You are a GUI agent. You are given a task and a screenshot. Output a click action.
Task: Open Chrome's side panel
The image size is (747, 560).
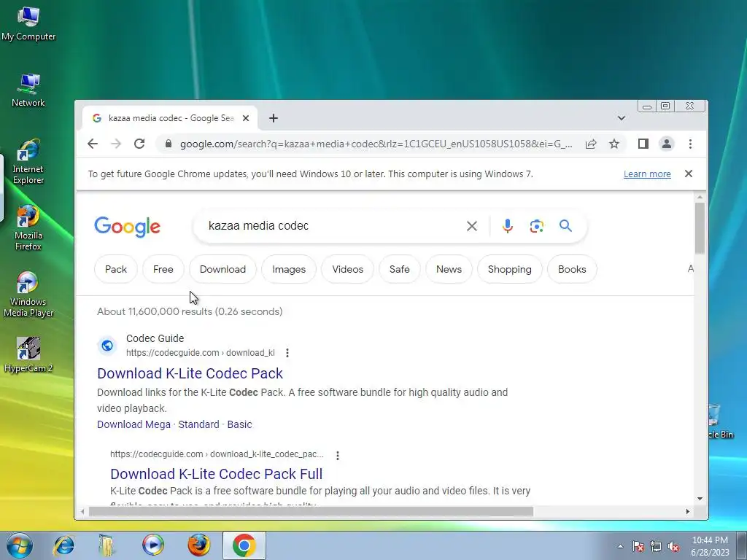(643, 144)
